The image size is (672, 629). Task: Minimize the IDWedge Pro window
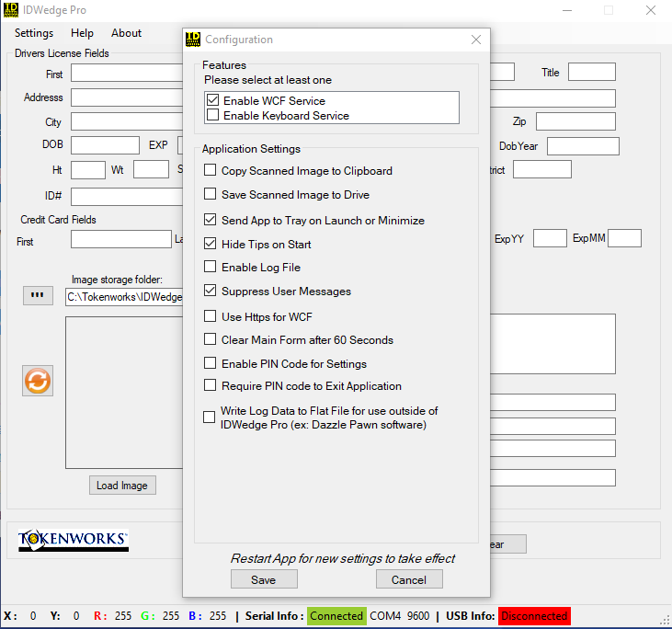point(567,10)
